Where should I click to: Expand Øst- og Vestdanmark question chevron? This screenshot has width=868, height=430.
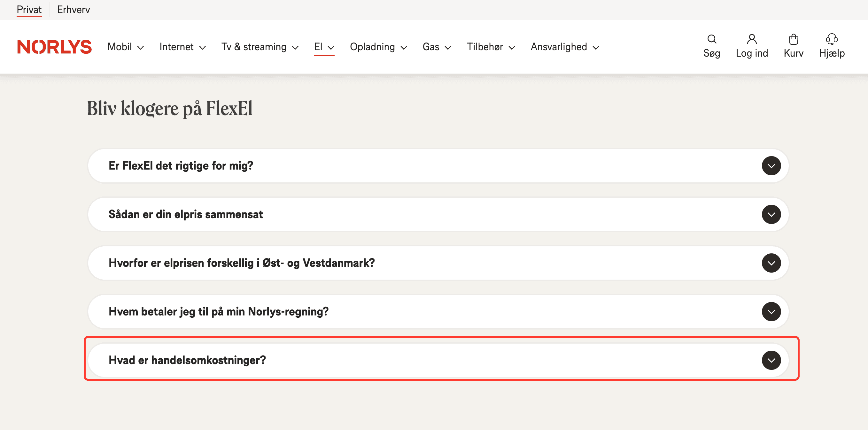click(x=771, y=263)
